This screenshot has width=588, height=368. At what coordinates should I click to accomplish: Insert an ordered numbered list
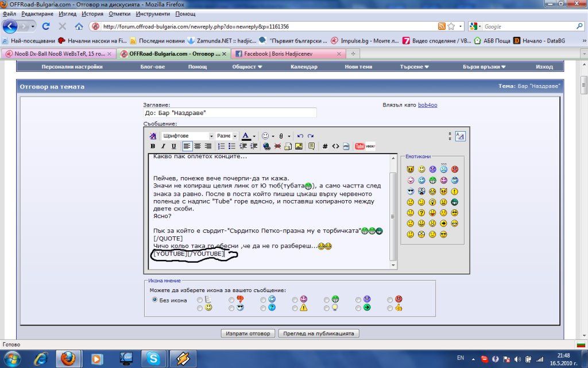tap(221, 147)
